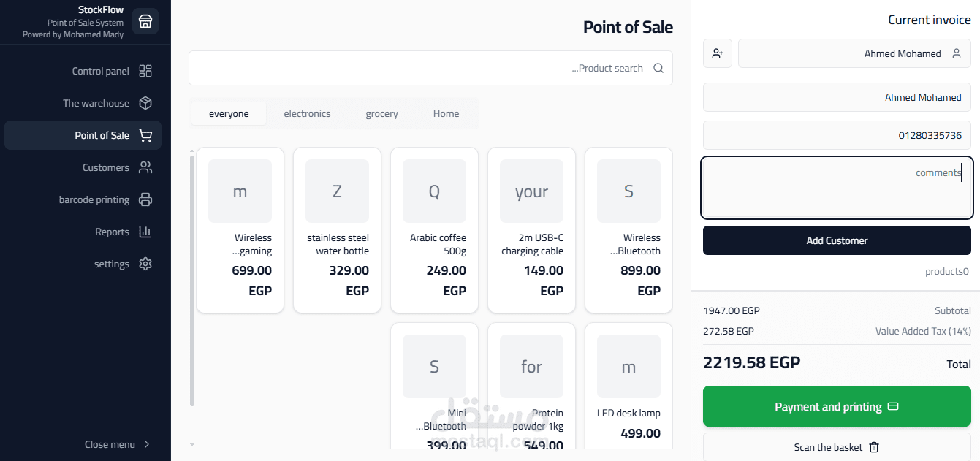Click the comments text area

tap(837, 188)
